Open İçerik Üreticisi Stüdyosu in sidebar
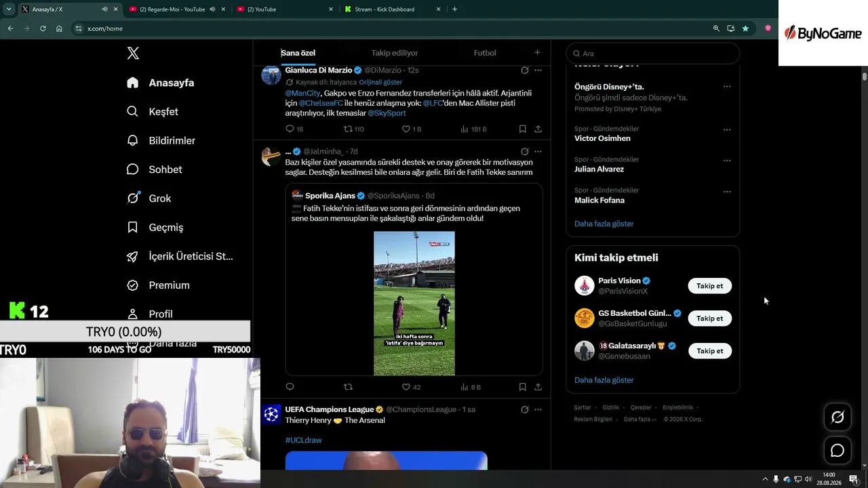The image size is (868, 488). click(180, 256)
